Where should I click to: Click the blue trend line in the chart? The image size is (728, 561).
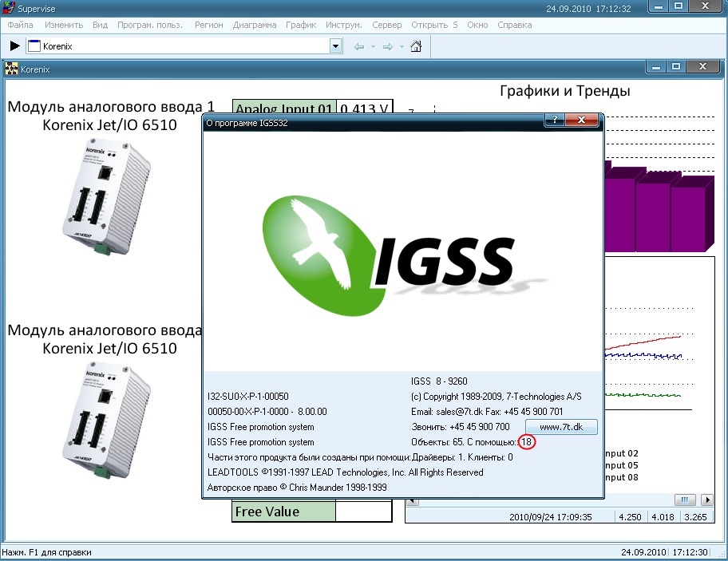point(643,355)
